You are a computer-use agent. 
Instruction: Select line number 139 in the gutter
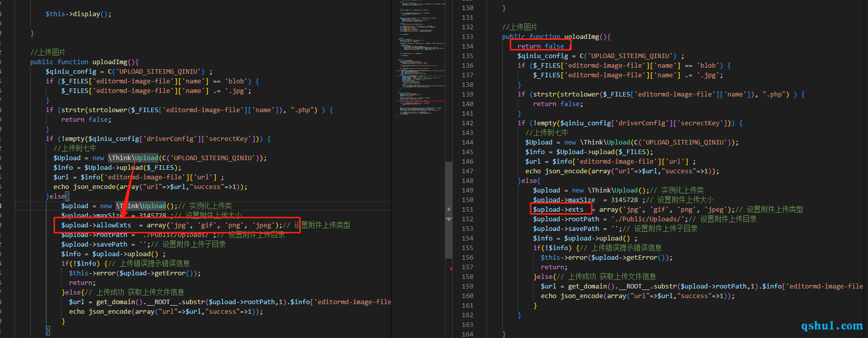467,94
